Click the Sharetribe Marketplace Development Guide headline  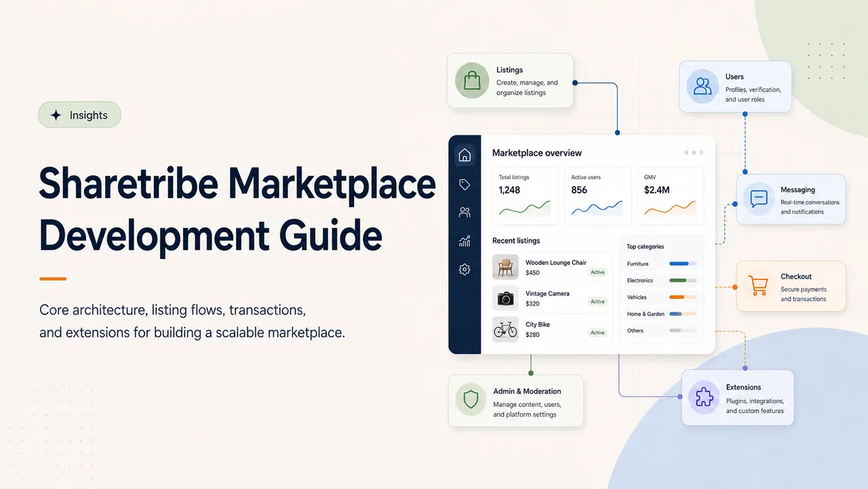click(238, 210)
